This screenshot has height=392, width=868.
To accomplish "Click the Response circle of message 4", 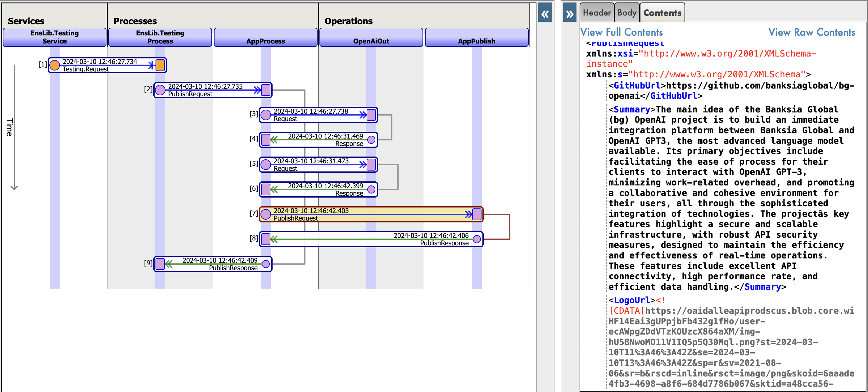I will [x=371, y=140].
